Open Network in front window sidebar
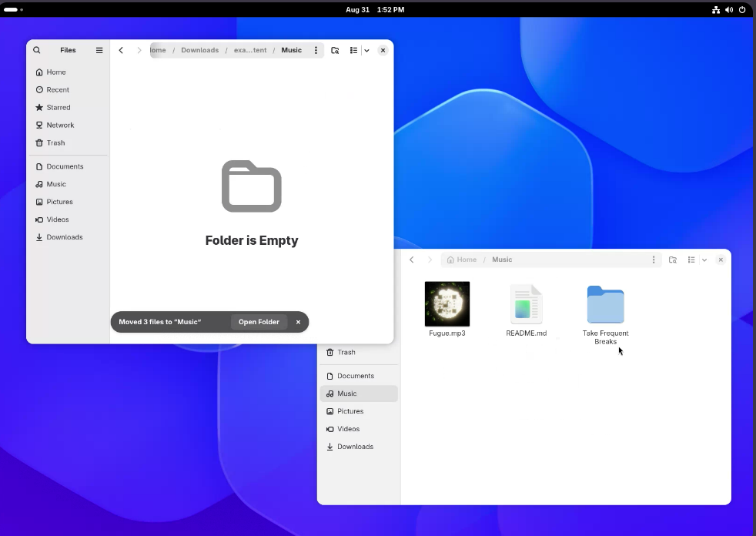The height and width of the screenshot is (536, 756). pyautogui.click(x=68, y=125)
